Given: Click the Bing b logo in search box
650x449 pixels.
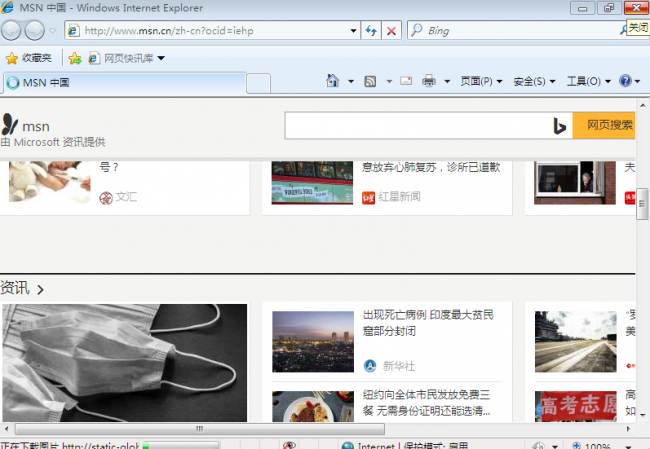Looking at the screenshot, I should tap(560, 126).
